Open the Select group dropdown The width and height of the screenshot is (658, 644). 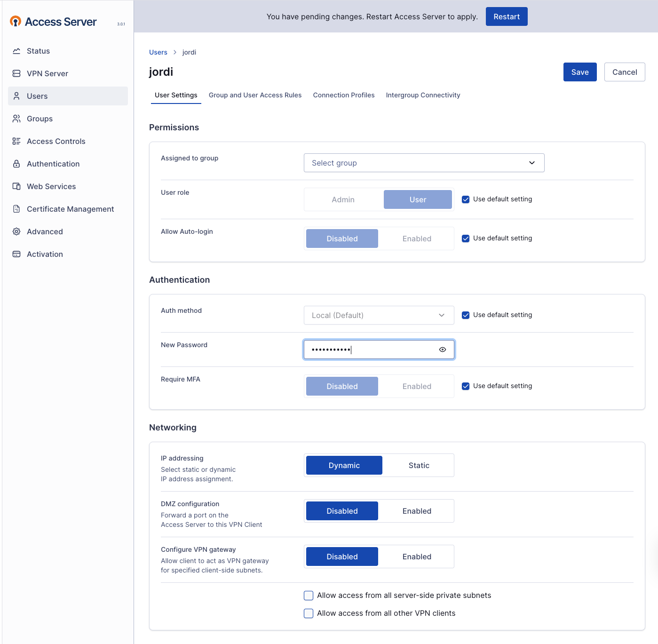pyautogui.click(x=424, y=163)
